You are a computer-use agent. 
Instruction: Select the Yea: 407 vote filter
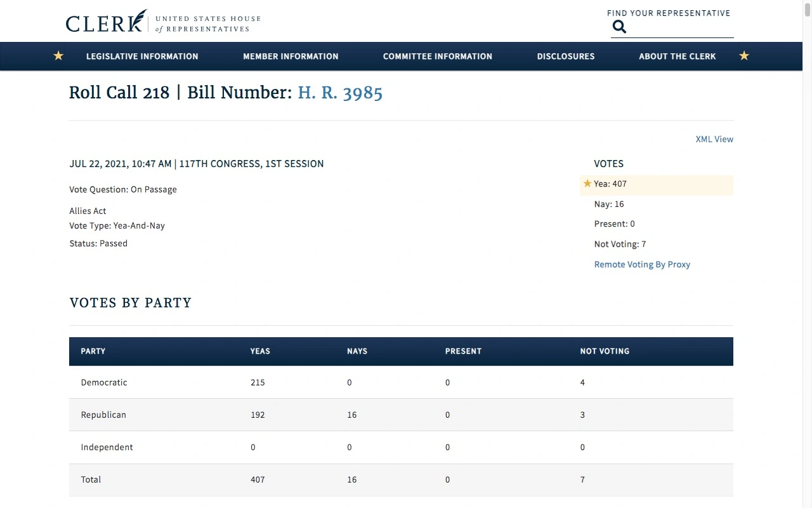[x=610, y=184]
